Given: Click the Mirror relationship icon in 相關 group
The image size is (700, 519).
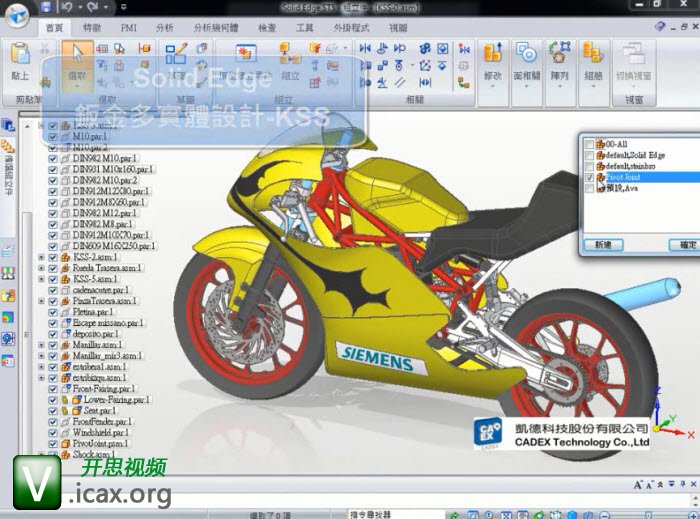Looking at the screenshot, I should pos(365,48).
